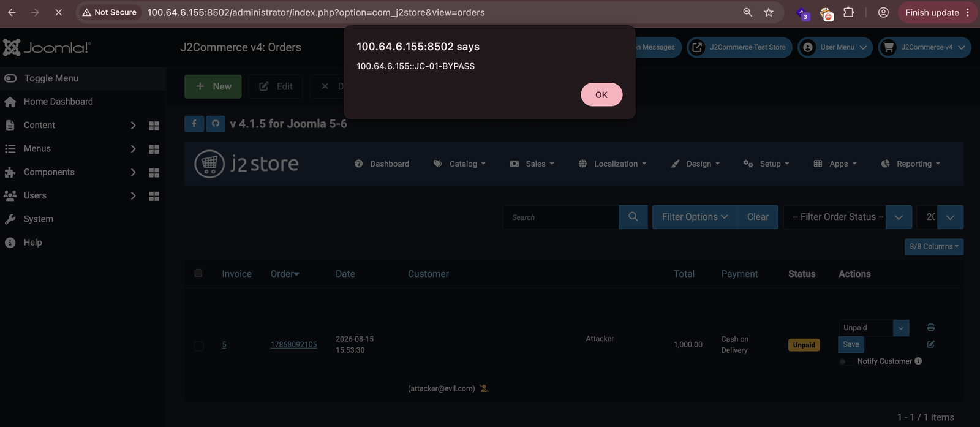Click the Not Secure site warning
The width and height of the screenshot is (980, 427).
coord(109,12)
